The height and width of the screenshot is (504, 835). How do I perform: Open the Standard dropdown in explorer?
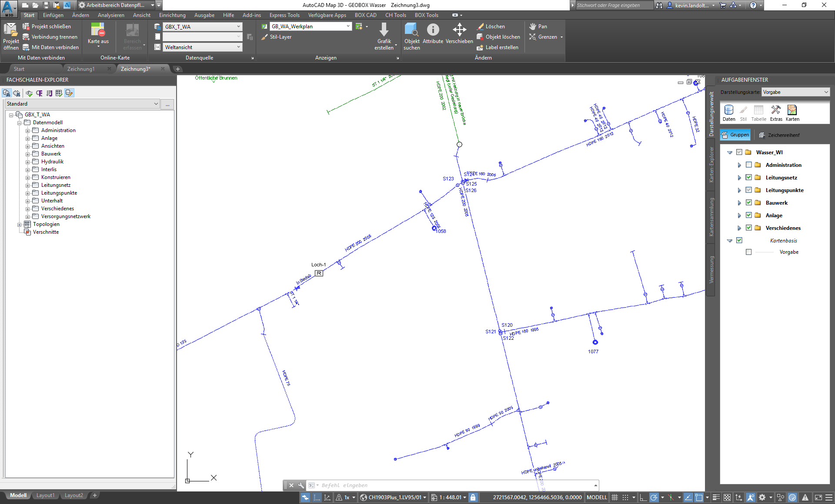(x=83, y=104)
